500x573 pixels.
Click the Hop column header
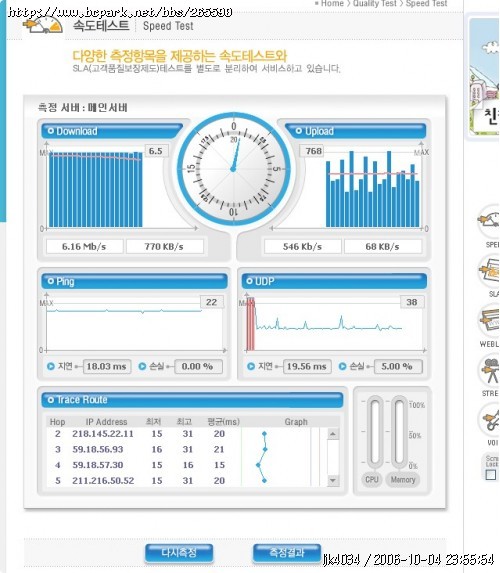(57, 422)
